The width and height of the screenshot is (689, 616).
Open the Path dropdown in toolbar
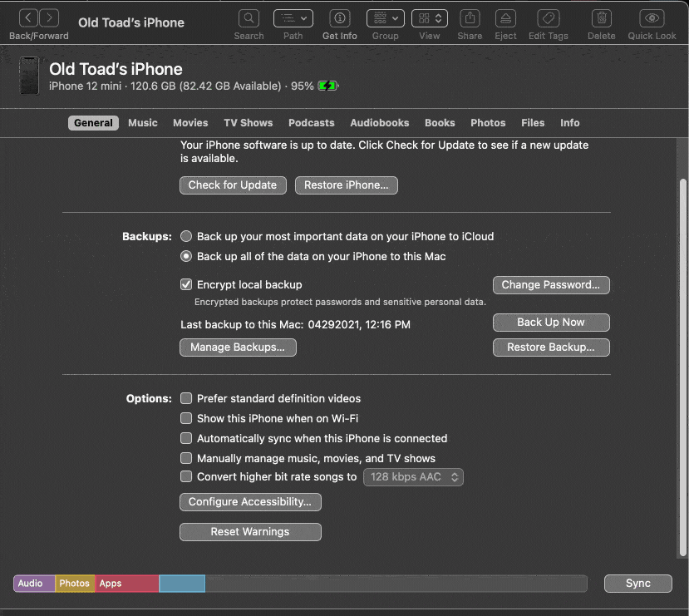point(293,18)
